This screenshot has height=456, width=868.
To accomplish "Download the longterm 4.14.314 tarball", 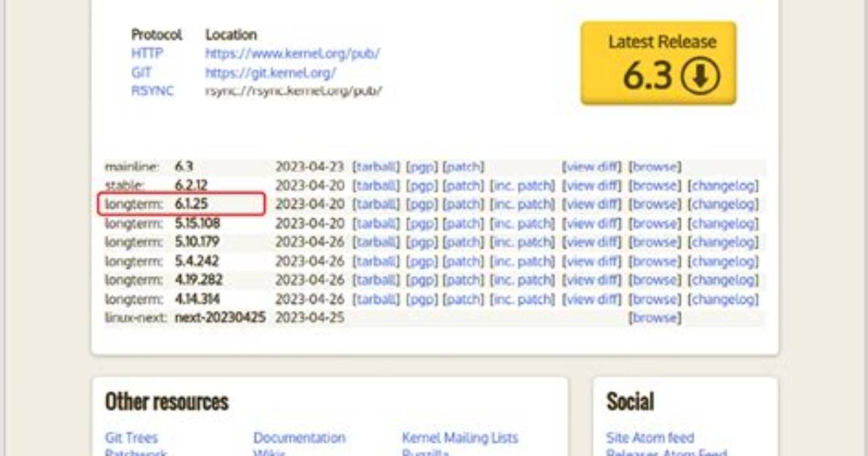I will click(x=376, y=299).
